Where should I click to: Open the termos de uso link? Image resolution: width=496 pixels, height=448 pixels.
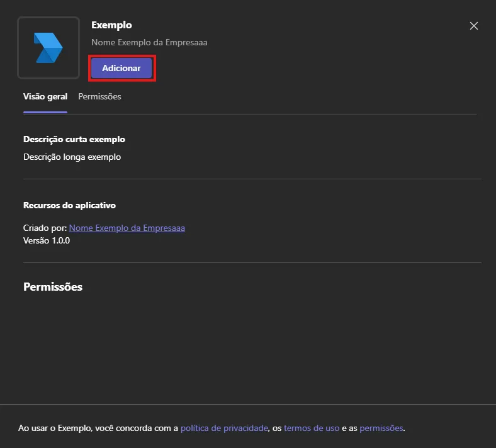point(312,428)
